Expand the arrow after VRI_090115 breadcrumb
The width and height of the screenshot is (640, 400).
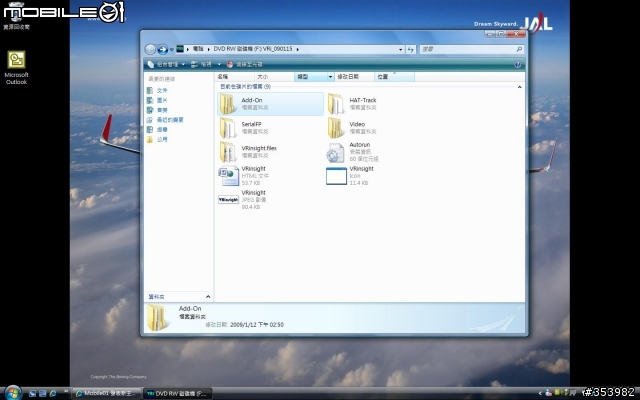click(x=298, y=49)
